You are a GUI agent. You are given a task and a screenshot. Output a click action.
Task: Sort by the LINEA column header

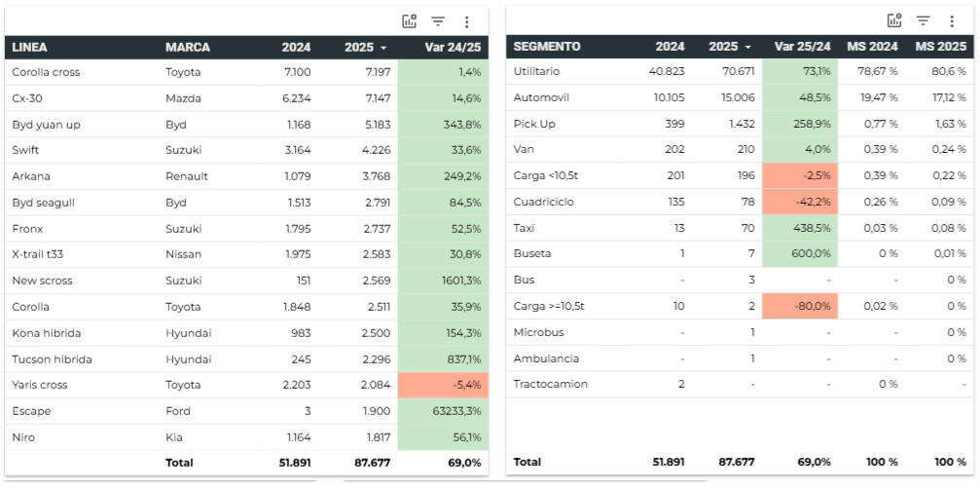(29, 47)
